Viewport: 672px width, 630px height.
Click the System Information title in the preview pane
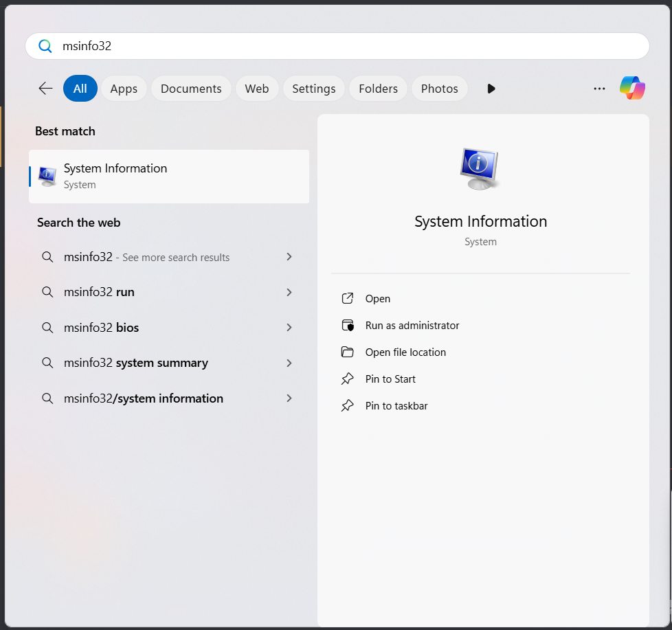tap(480, 222)
